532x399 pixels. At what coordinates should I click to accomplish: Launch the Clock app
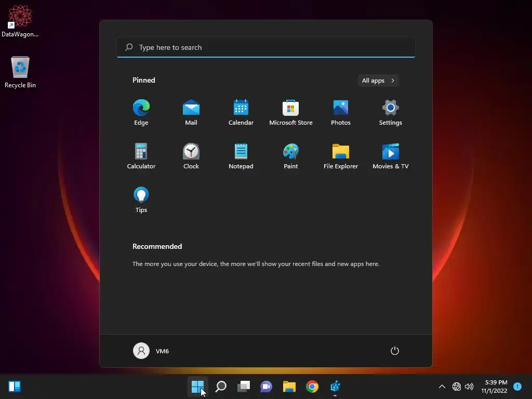point(191,156)
